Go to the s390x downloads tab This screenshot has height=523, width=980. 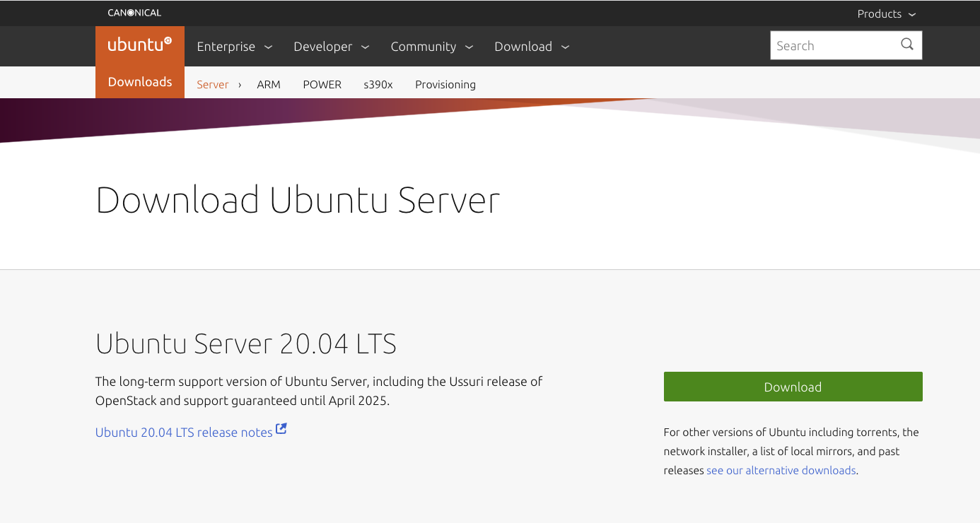pyautogui.click(x=378, y=85)
